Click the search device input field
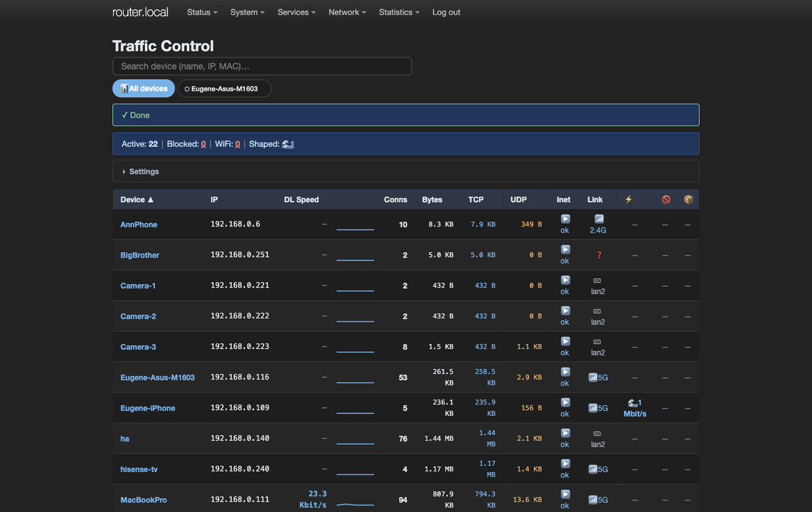 point(262,66)
